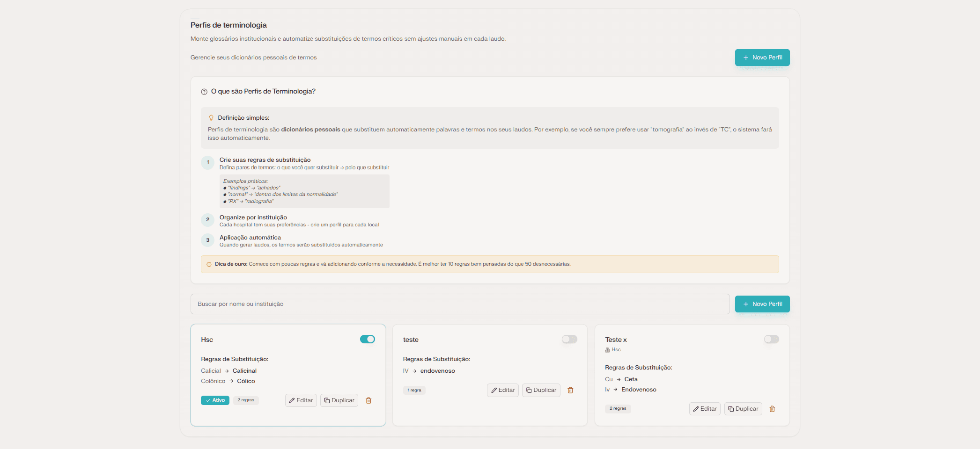This screenshot has width=980, height=449.
Task: Open editor for the teste profile
Action: pos(502,390)
